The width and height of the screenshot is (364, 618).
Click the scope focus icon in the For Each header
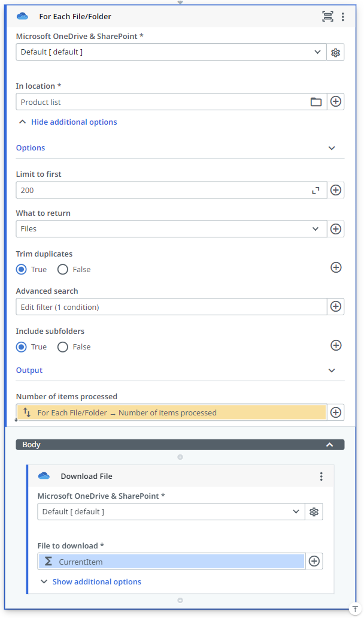point(327,17)
